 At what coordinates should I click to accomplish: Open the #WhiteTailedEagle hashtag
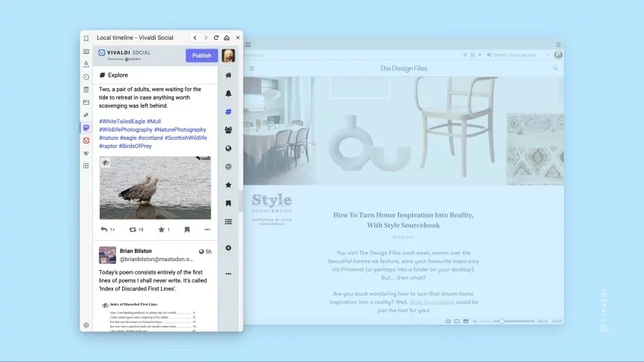click(122, 121)
